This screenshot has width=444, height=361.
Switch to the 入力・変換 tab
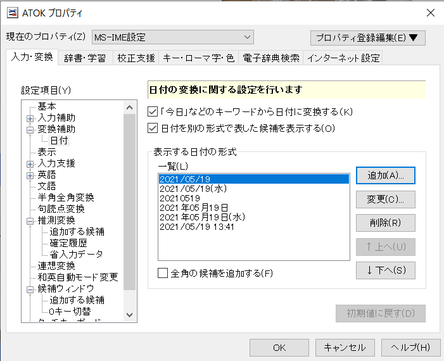(32, 57)
